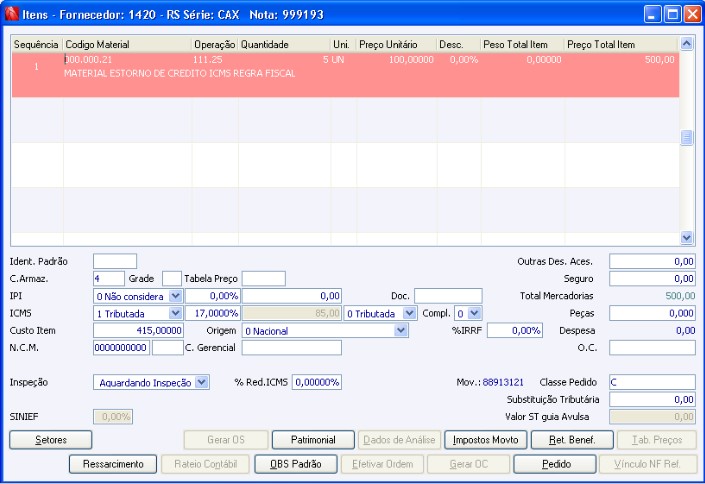Click the Ressarcimento button
The height and width of the screenshot is (484, 705).
click(x=113, y=464)
